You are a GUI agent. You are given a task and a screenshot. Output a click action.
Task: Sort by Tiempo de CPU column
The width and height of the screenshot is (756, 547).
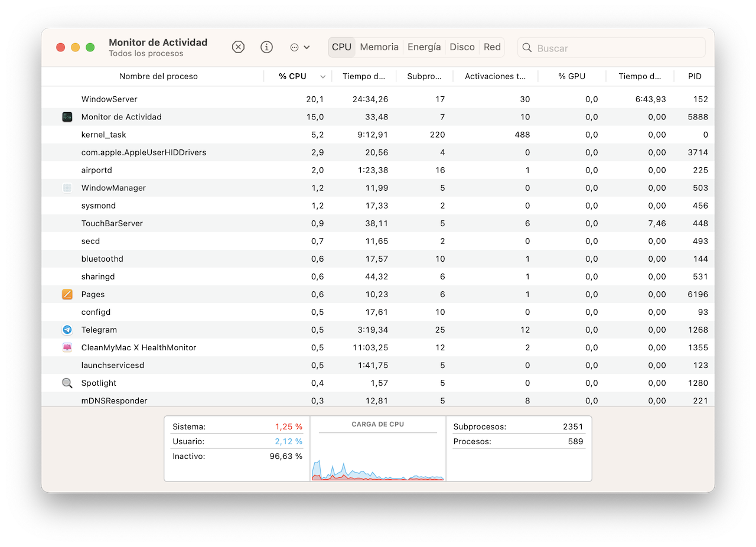(364, 76)
